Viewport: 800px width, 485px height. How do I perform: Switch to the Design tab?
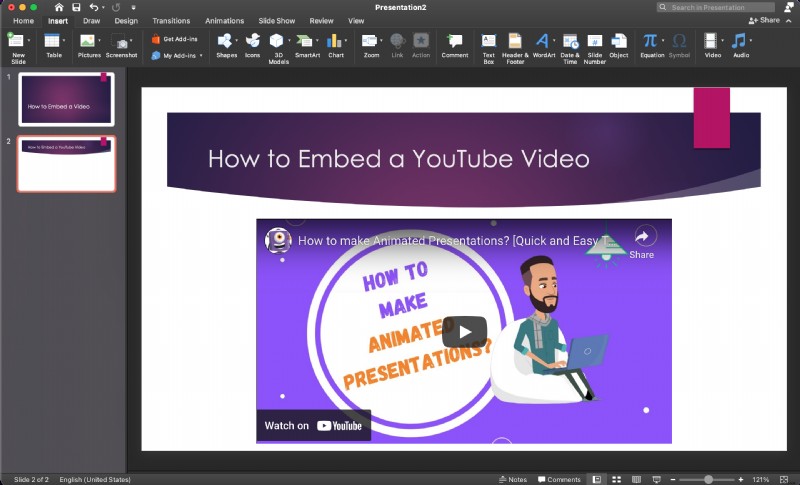coord(126,21)
